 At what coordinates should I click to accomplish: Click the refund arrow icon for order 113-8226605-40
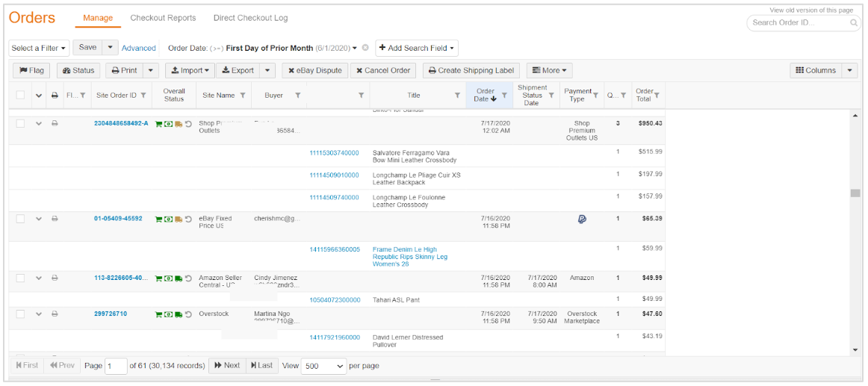coord(188,278)
